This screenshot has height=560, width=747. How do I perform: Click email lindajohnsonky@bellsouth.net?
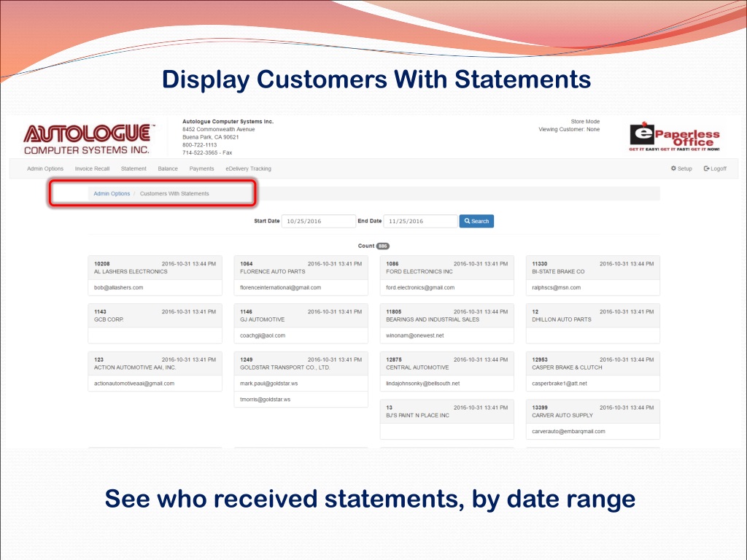pyautogui.click(x=422, y=384)
